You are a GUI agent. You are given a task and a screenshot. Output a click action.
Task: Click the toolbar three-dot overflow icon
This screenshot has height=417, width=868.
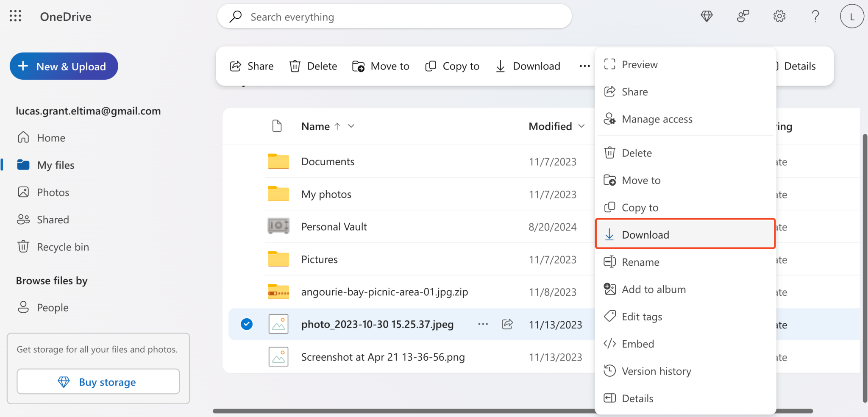(x=584, y=66)
